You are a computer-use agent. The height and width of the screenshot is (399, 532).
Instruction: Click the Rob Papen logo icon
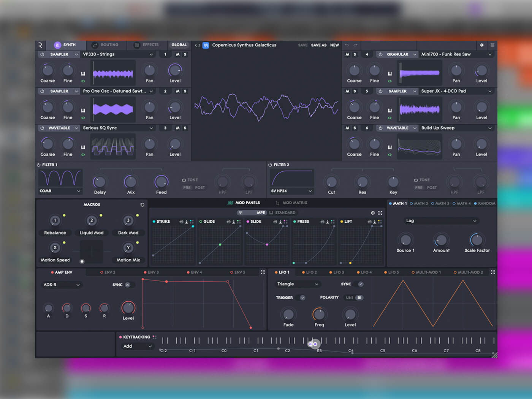click(41, 45)
